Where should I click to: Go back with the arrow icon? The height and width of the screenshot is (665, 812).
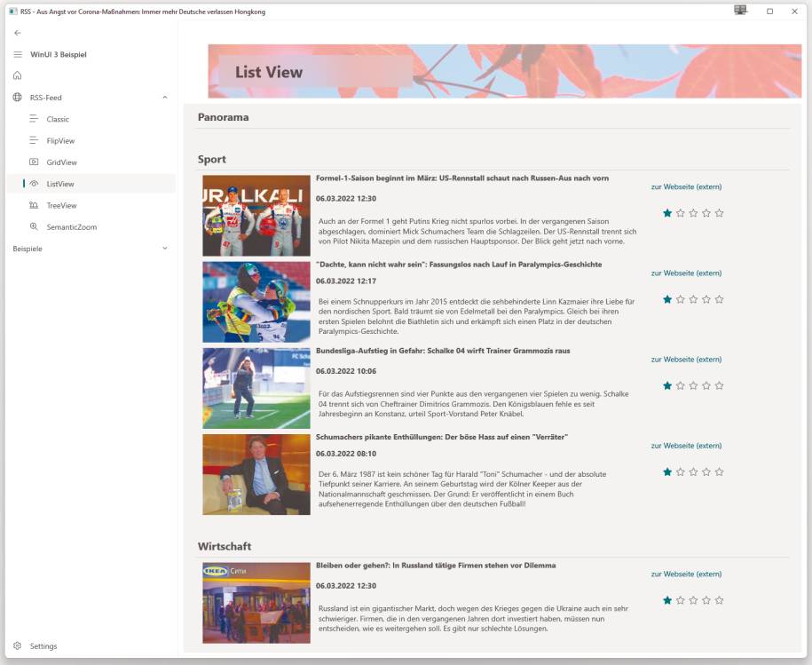tap(18, 33)
